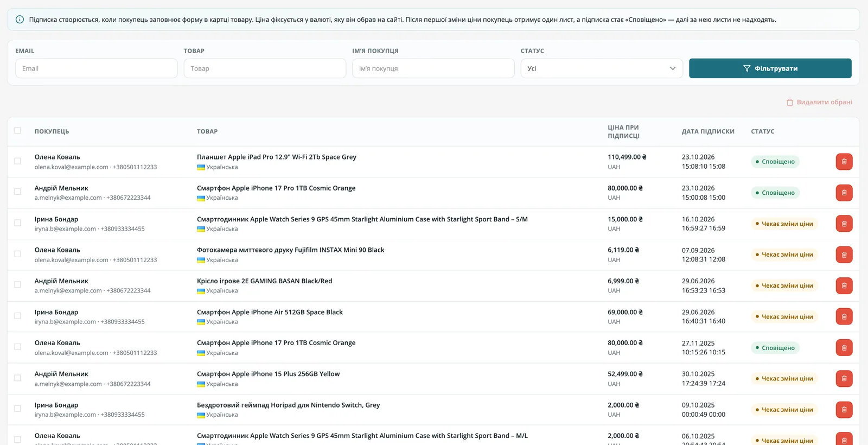The image size is (868, 445).
Task: Tick the checkbox for the iPhone Air row
Action: 17,316
